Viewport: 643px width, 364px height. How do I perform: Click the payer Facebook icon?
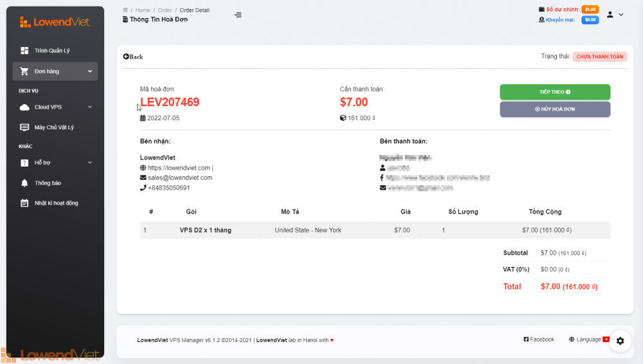[x=382, y=177]
